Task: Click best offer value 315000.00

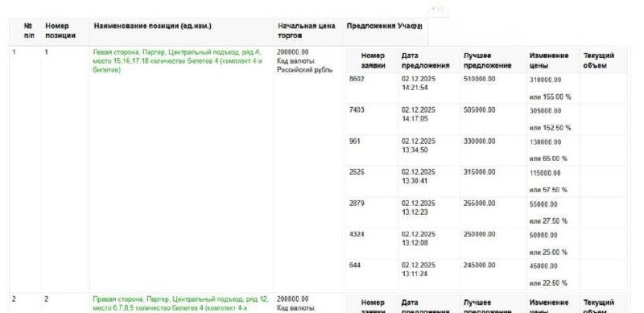Action: tap(479, 172)
